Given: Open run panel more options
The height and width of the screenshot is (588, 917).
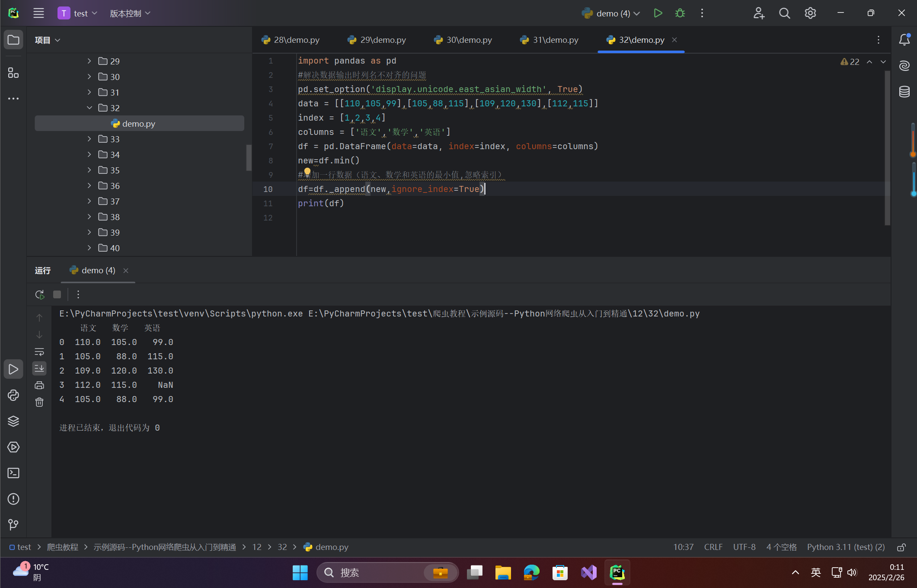Looking at the screenshot, I should [x=78, y=294].
